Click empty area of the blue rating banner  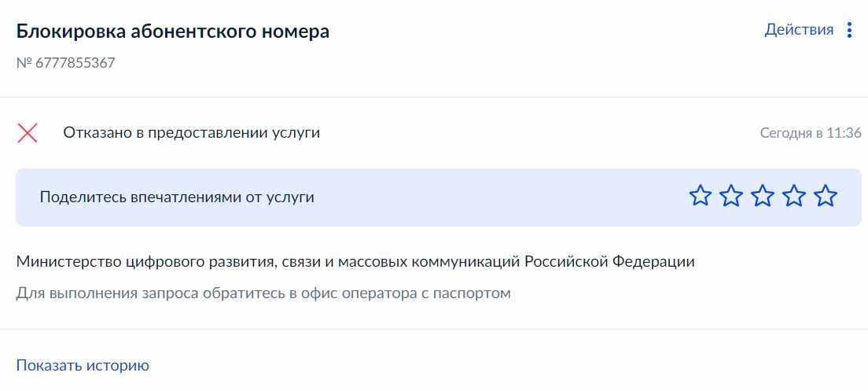[x=498, y=197]
